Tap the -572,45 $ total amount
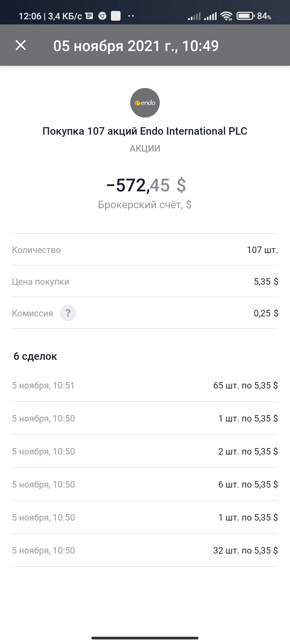This screenshot has width=290, height=644. [x=146, y=185]
